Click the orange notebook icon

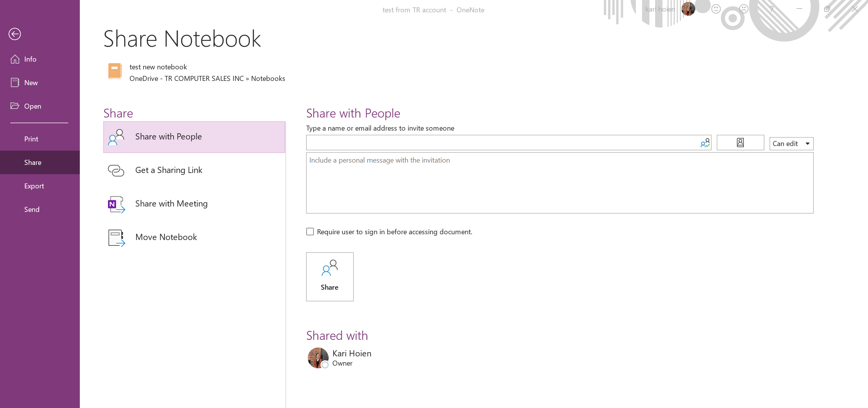pyautogui.click(x=115, y=71)
